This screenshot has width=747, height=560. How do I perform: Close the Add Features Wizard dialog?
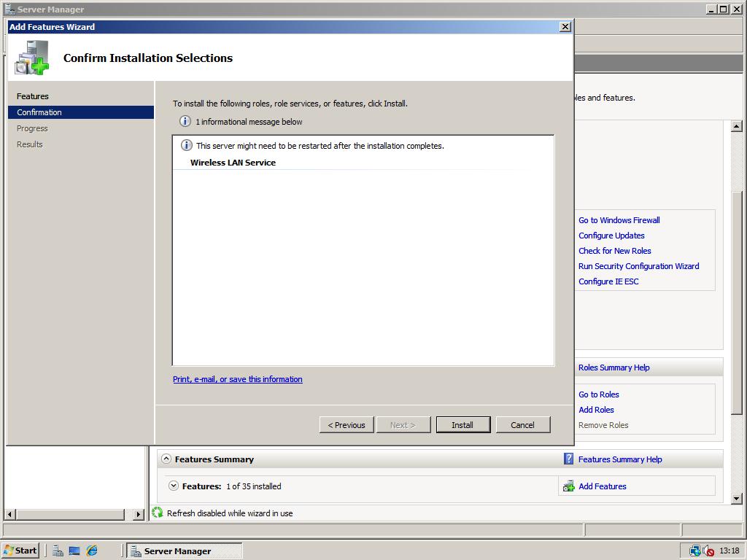coord(565,27)
